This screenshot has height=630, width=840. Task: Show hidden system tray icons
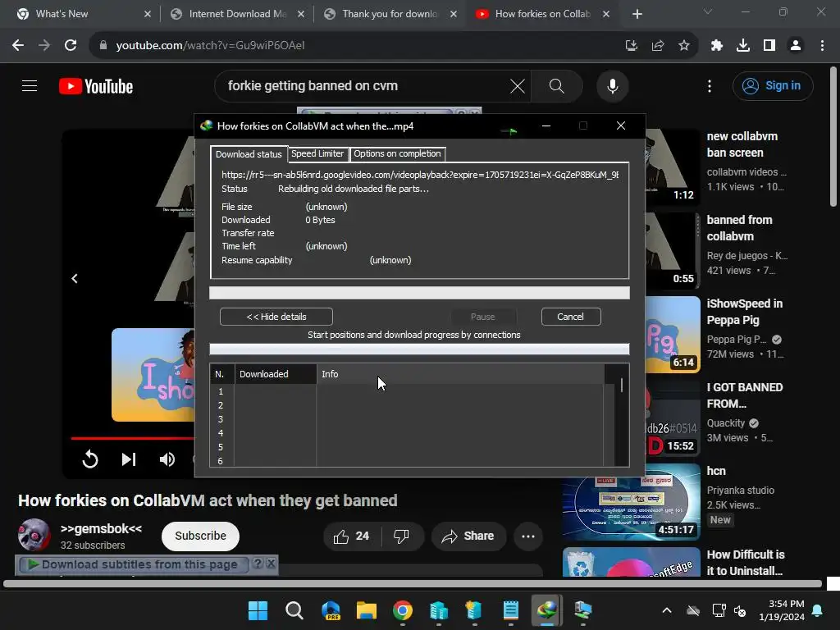point(666,610)
